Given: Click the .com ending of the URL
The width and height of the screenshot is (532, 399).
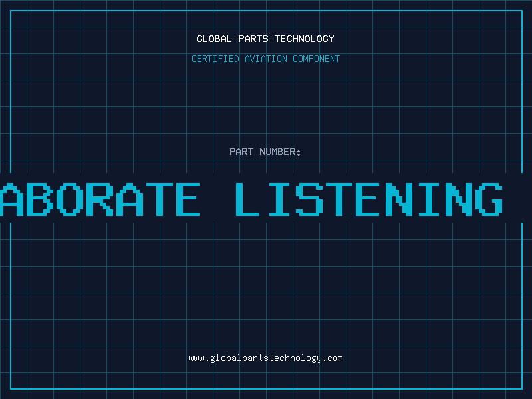Looking at the screenshot, I should (332, 358).
